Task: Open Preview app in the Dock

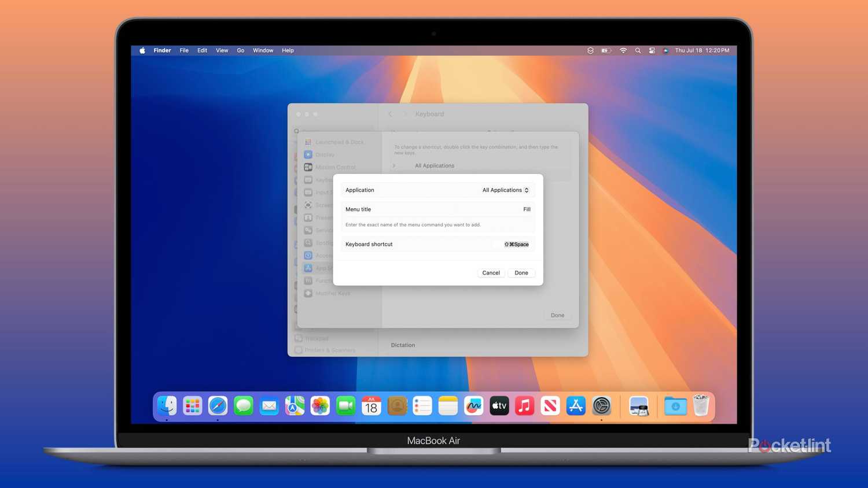Action: tap(639, 406)
